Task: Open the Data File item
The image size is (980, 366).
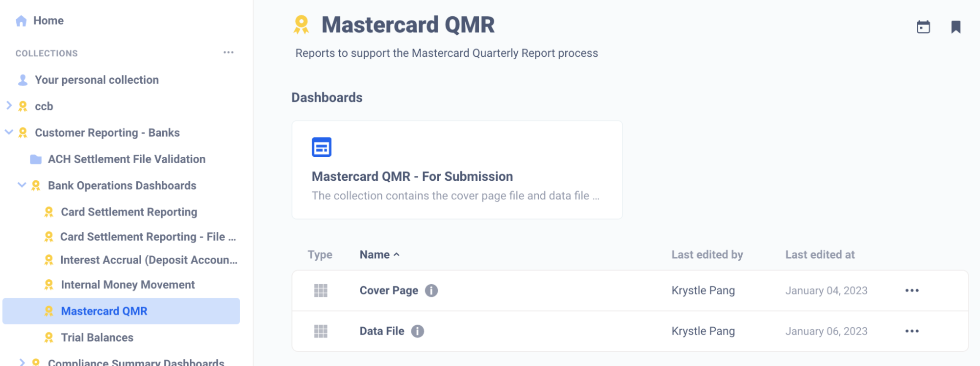Action: [382, 331]
